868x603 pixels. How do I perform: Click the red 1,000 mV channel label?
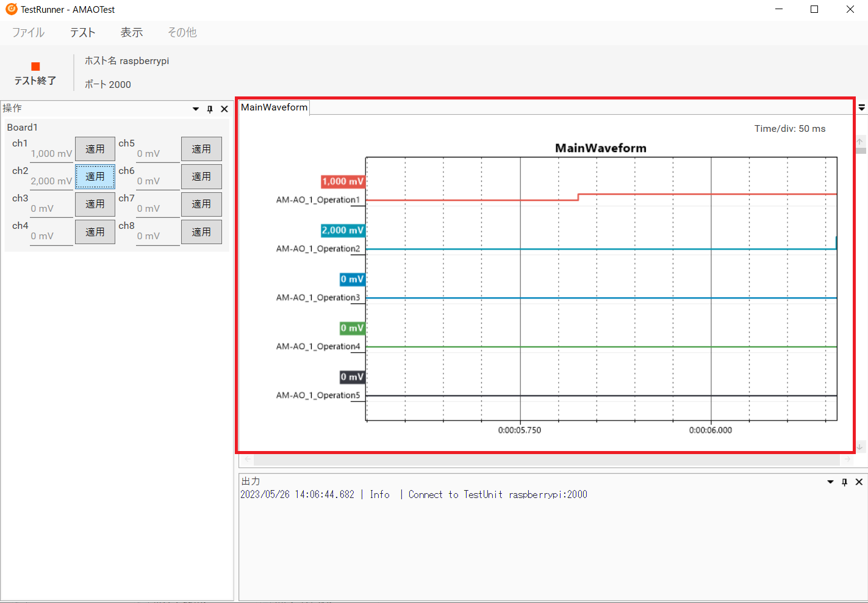[x=342, y=181]
